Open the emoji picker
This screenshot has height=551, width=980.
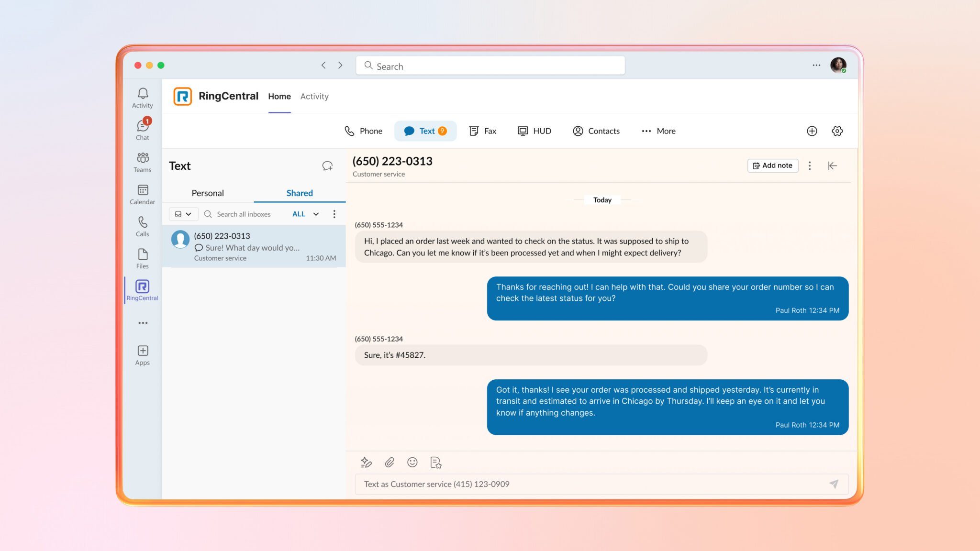pos(412,462)
